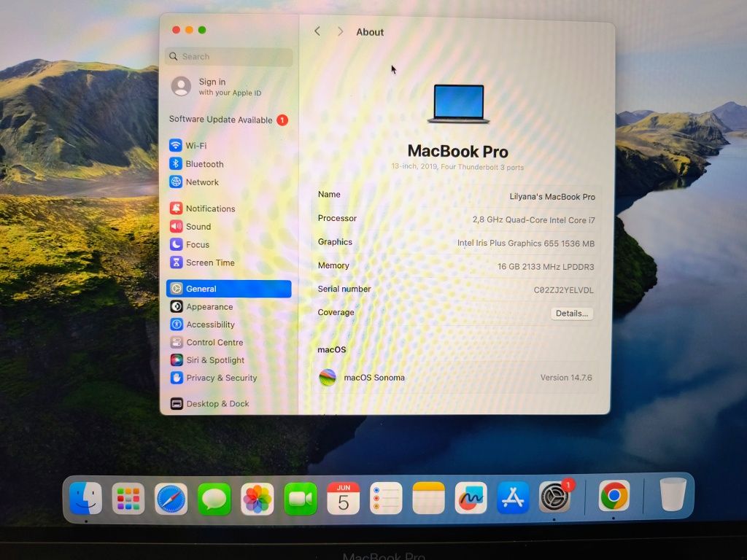The image size is (747, 560).
Task: Select General in the sidebar
Action: [228, 289]
